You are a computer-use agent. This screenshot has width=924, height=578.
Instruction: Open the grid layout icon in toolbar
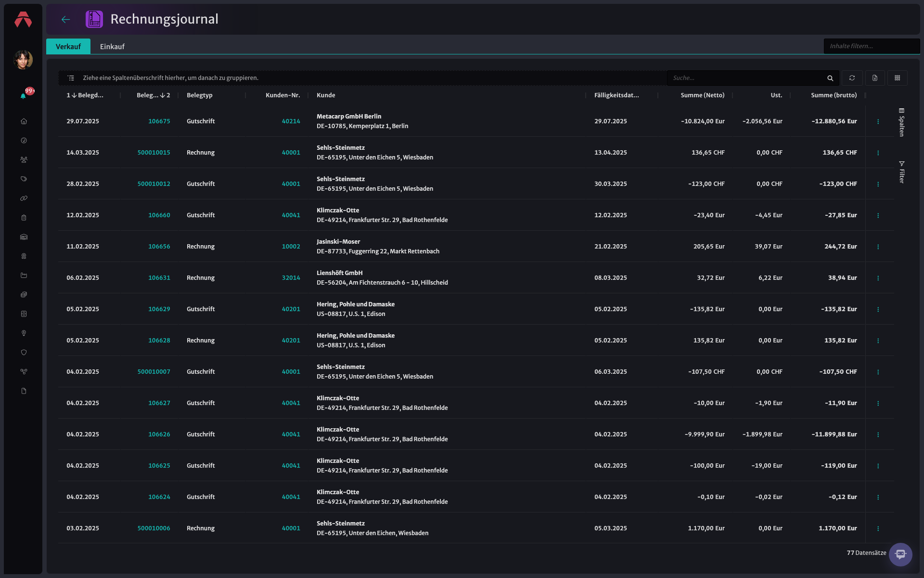coord(898,78)
